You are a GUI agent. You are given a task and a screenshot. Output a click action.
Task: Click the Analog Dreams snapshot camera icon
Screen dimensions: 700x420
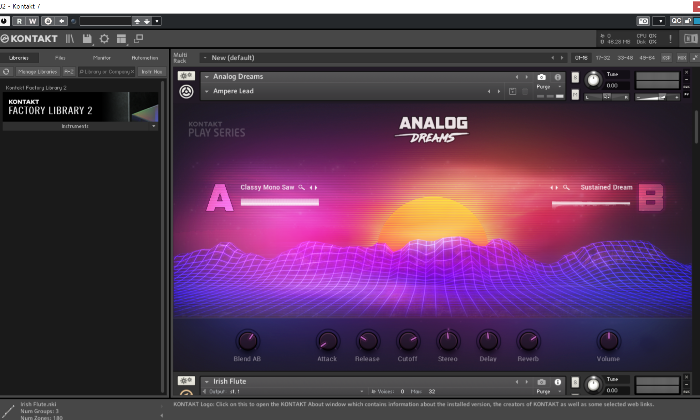[x=541, y=77]
